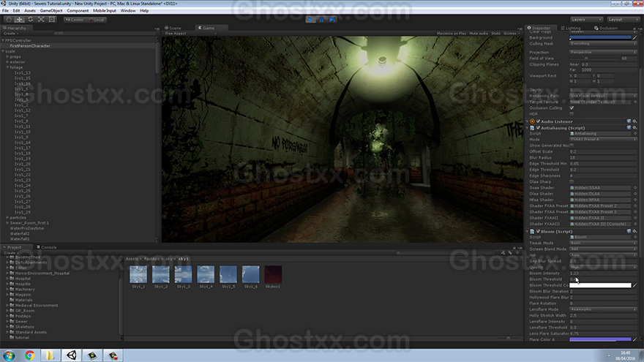The height and width of the screenshot is (362, 644).
Task: Open the File menu
Action: tap(5, 11)
